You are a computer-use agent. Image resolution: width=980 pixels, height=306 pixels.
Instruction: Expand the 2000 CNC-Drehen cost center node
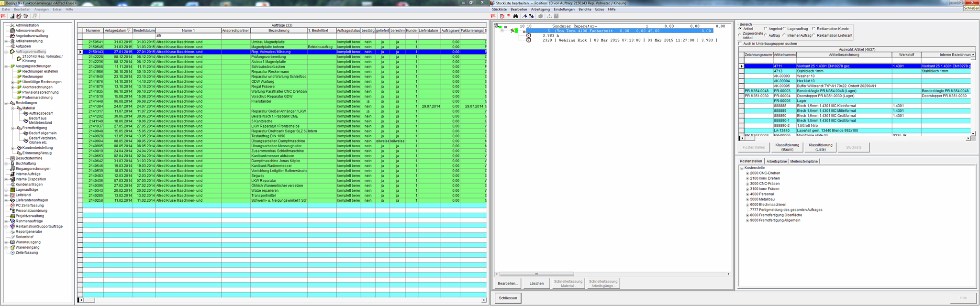coord(747,173)
